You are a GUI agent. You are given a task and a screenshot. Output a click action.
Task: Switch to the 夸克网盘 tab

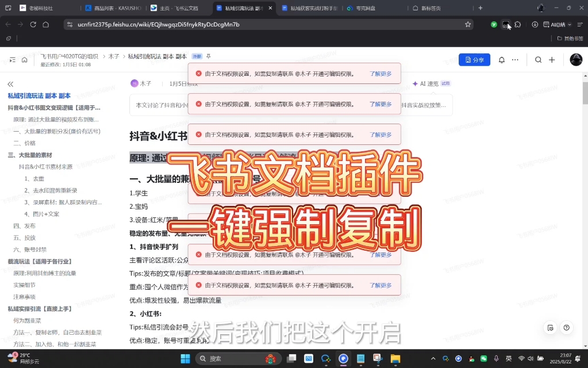(x=375, y=8)
